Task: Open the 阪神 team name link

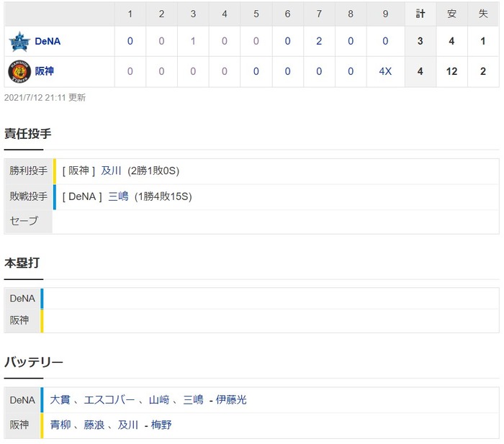Action: point(45,71)
